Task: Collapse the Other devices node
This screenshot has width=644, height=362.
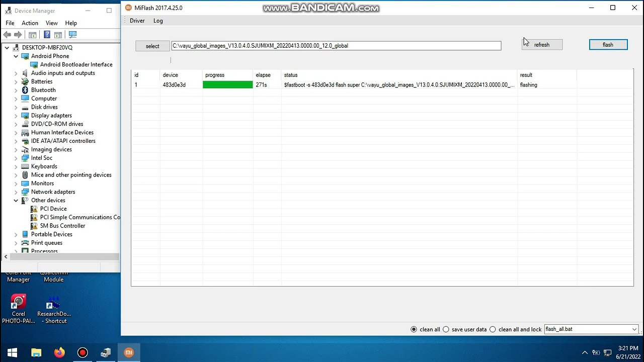Action: click(x=16, y=201)
